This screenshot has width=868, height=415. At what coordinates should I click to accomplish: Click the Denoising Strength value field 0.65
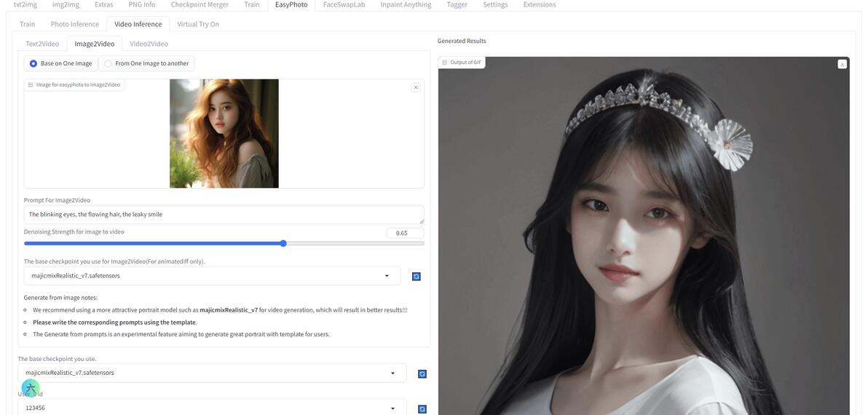[405, 233]
